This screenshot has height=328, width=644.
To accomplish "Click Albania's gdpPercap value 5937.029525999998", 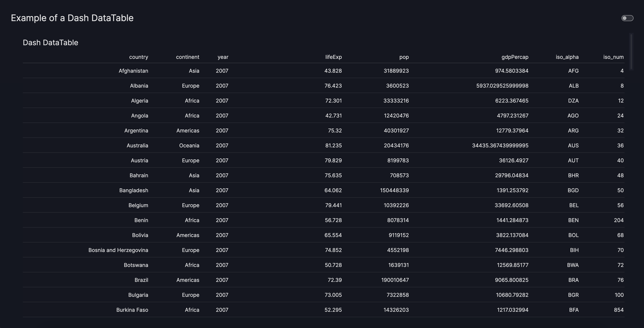I will tap(502, 86).
